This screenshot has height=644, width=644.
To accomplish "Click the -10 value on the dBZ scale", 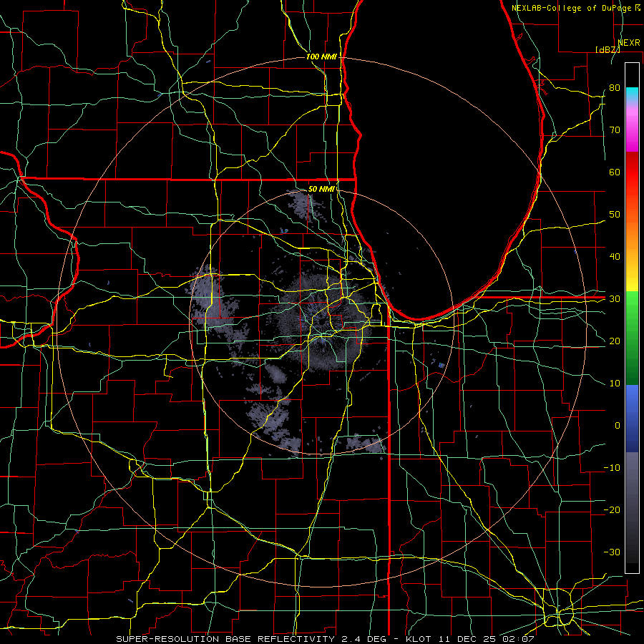I will pos(612,468).
